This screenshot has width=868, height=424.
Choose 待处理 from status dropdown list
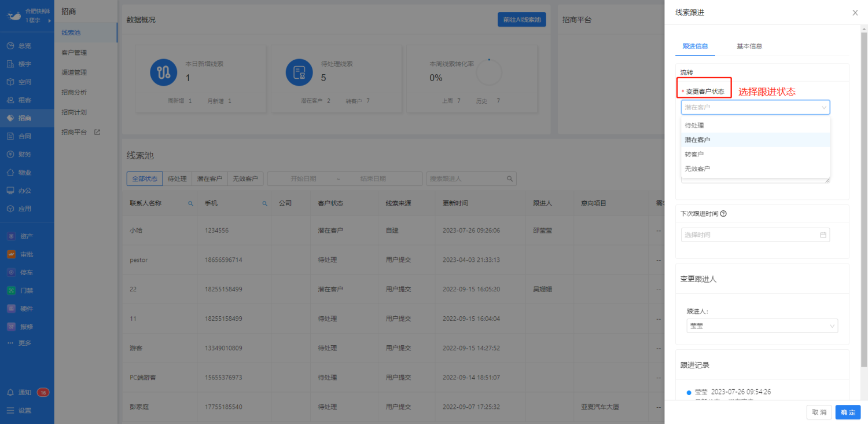(755, 125)
